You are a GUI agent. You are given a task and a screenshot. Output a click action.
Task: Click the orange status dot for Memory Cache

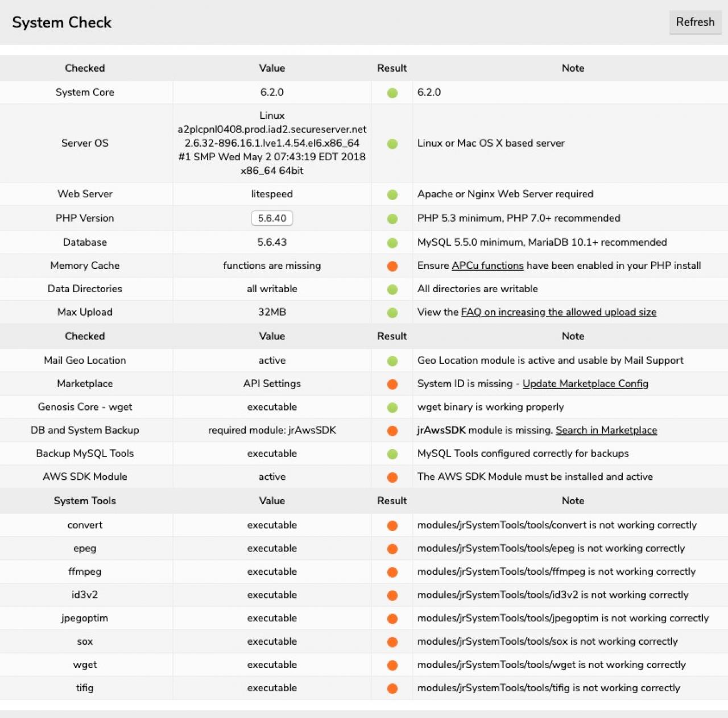coord(392,266)
